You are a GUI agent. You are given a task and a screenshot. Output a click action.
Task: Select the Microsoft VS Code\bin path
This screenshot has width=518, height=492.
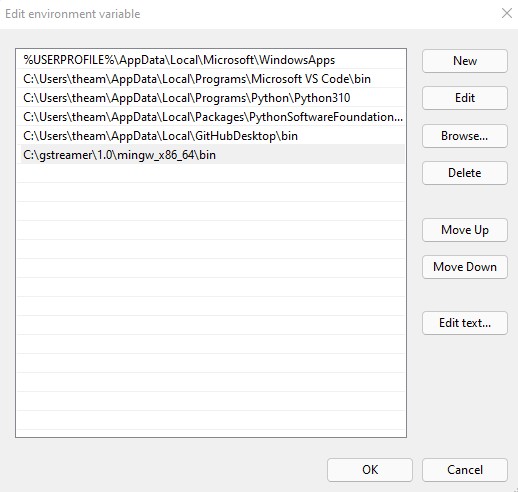[211, 79]
